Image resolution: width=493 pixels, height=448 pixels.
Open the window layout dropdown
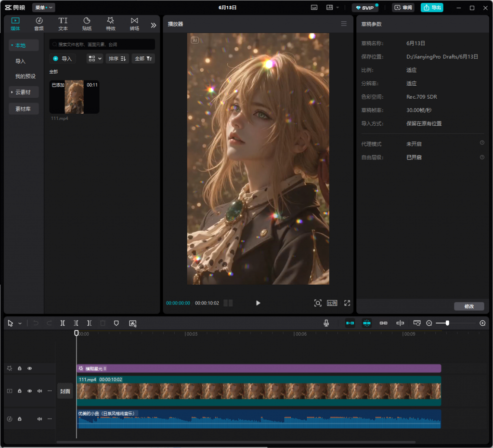pyautogui.click(x=333, y=7)
